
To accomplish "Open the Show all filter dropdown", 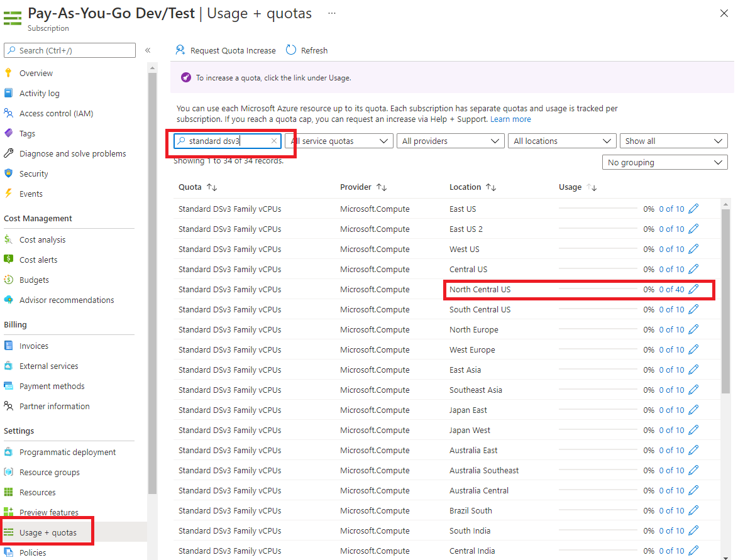I will coord(673,141).
